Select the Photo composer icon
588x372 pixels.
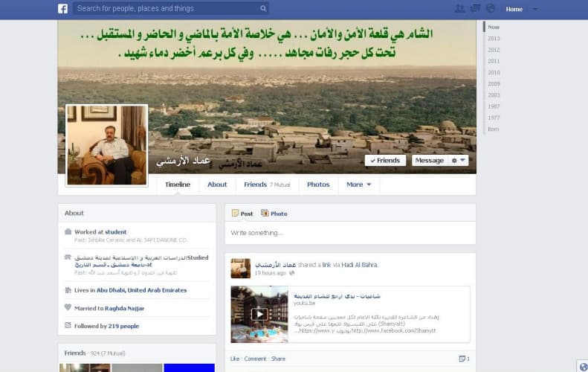pos(265,214)
